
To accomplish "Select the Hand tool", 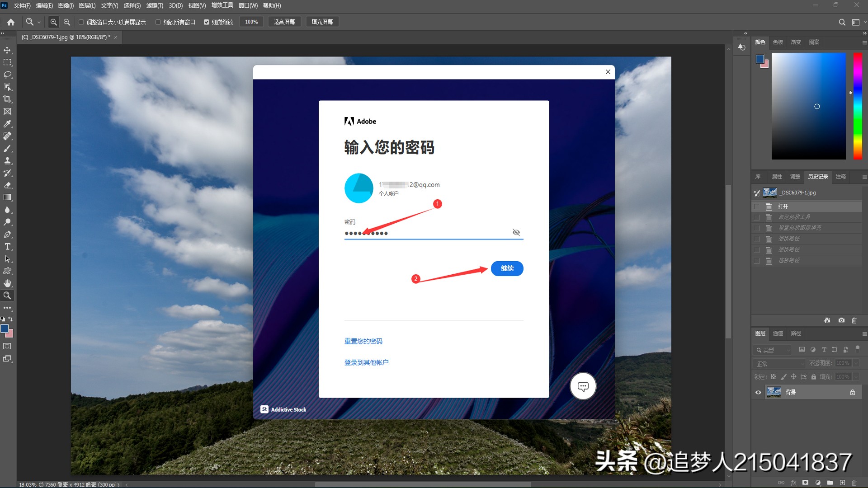I will pos(7,283).
